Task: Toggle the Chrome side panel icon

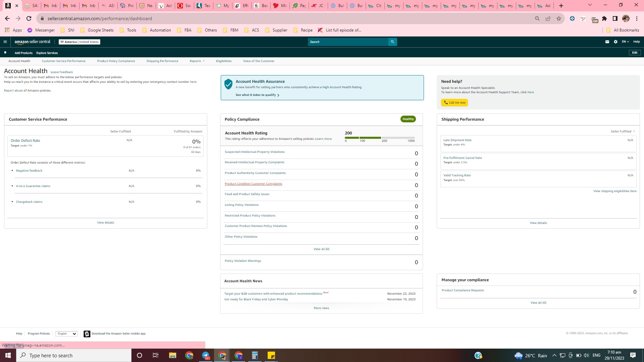Action: coord(615,18)
